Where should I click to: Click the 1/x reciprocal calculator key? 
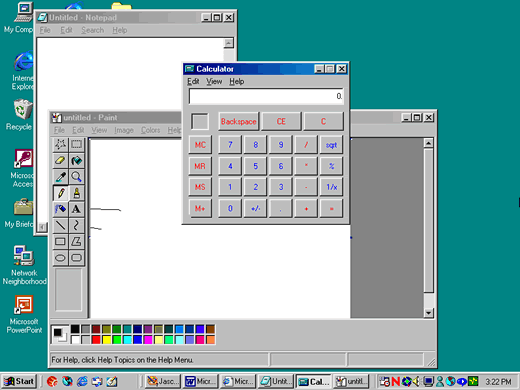coord(331,187)
